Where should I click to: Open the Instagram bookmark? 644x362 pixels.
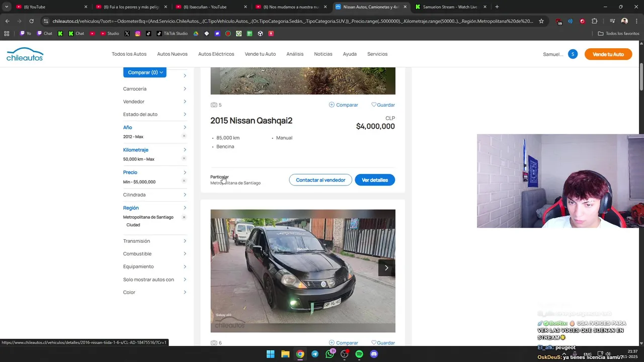pos(137,34)
